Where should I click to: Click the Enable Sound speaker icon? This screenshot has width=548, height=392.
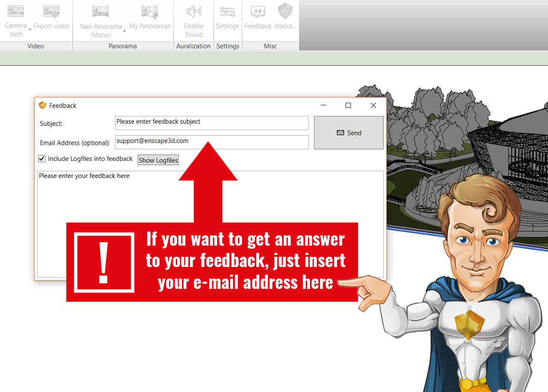coord(193,11)
